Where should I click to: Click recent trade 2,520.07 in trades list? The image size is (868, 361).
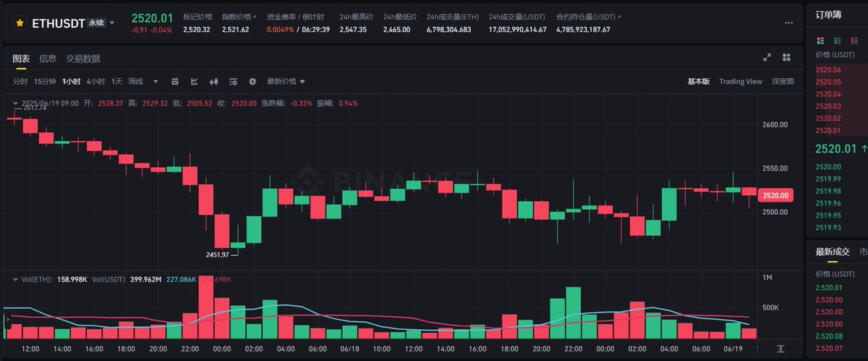829,348
